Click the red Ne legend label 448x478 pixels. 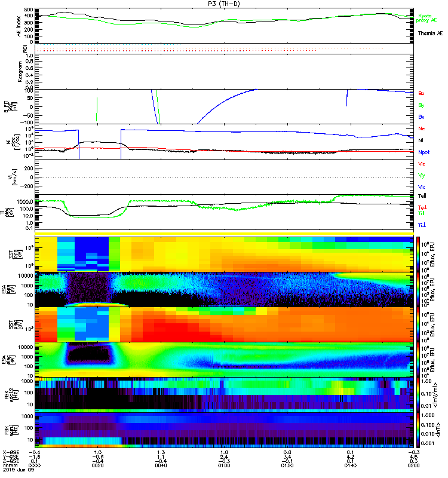(x=422, y=128)
